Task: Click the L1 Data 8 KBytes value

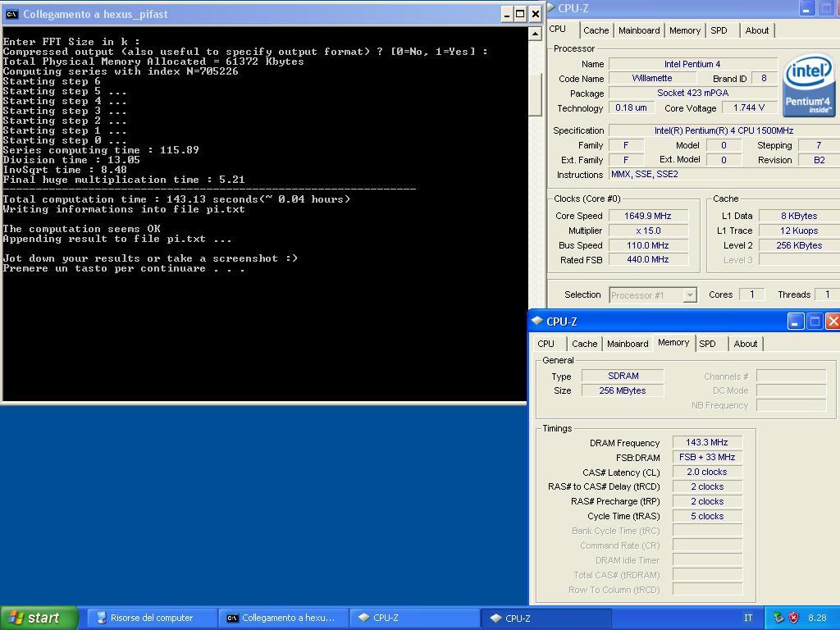Action: tap(799, 216)
